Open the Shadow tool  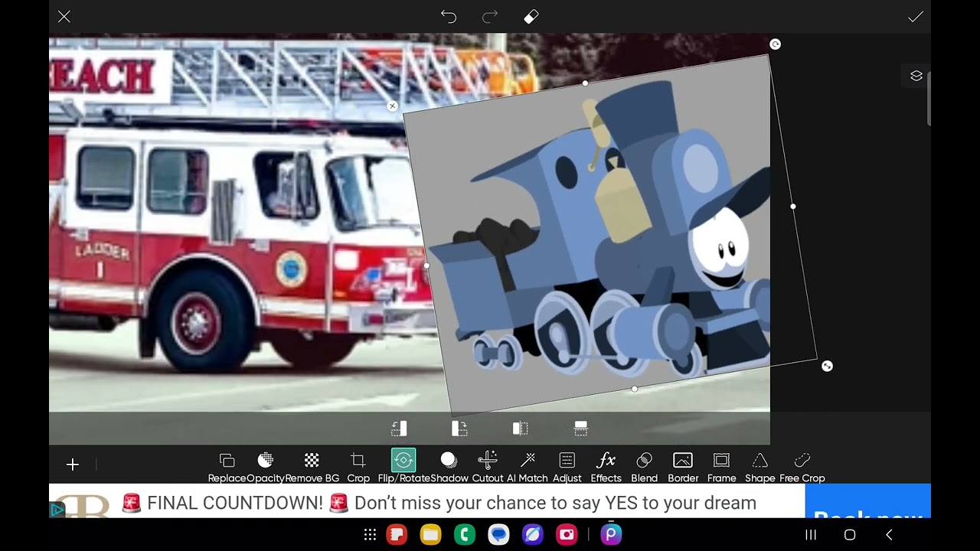coord(449,467)
